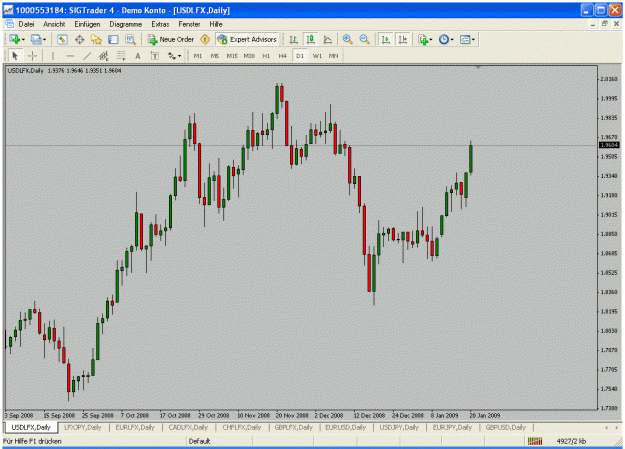The width and height of the screenshot is (625, 449).
Task: Select the H1 timeframe
Action: [266, 56]
